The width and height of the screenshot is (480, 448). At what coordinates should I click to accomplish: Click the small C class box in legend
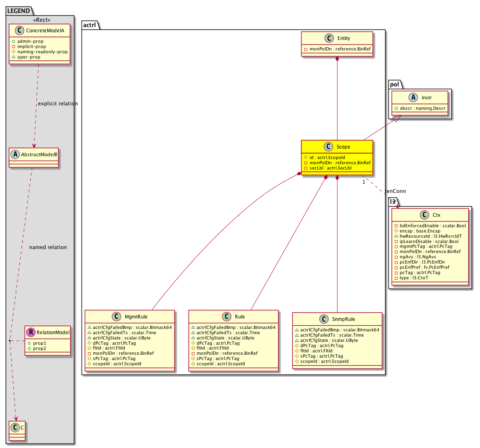[17, 431]
